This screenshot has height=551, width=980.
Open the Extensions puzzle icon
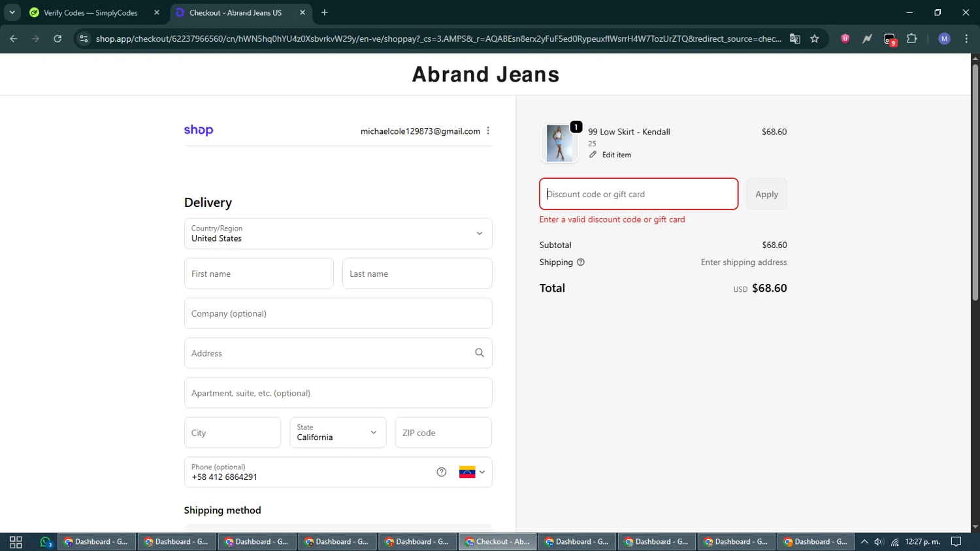point(912,39)
